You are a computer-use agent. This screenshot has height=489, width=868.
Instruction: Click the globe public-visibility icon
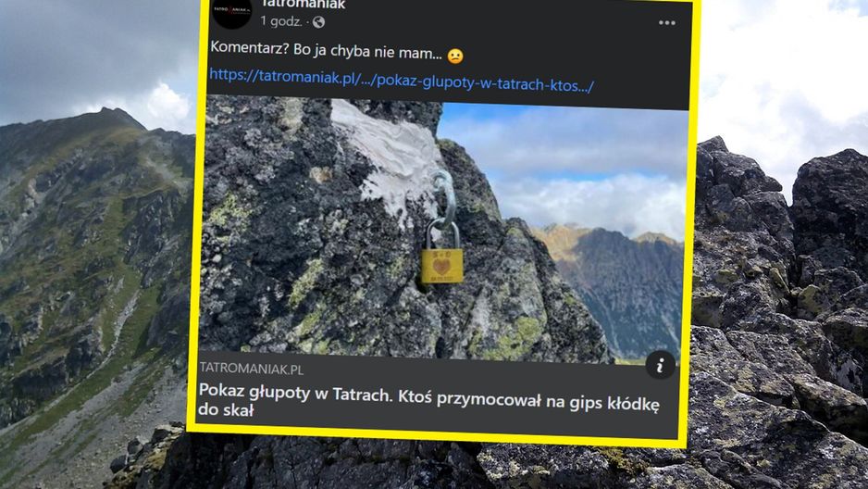tap(318, 22)
